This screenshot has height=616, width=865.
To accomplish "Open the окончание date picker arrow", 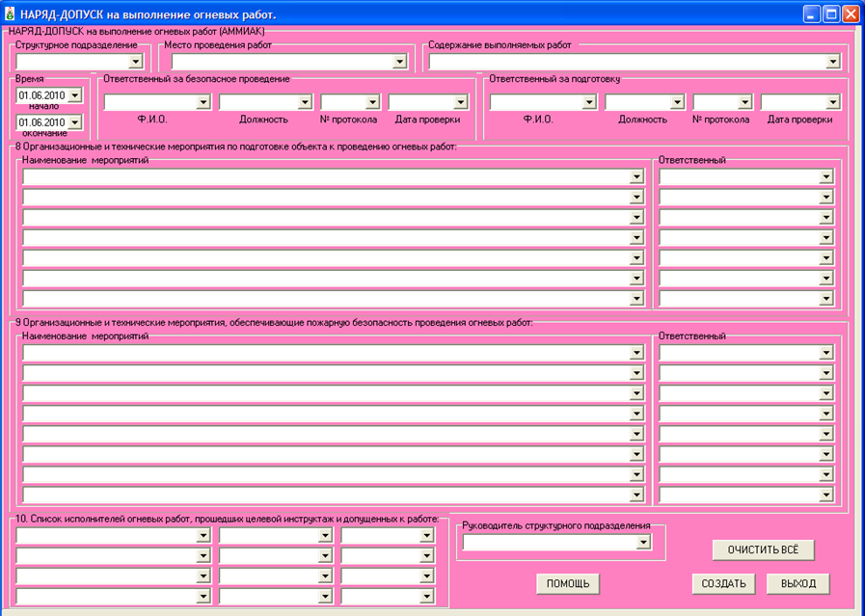I will (x=75, y=121).
